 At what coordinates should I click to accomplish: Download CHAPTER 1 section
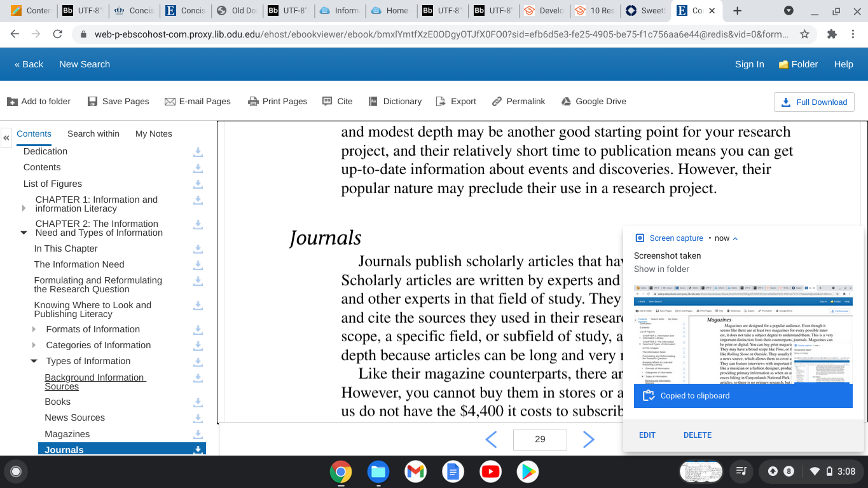click(198, 201)
